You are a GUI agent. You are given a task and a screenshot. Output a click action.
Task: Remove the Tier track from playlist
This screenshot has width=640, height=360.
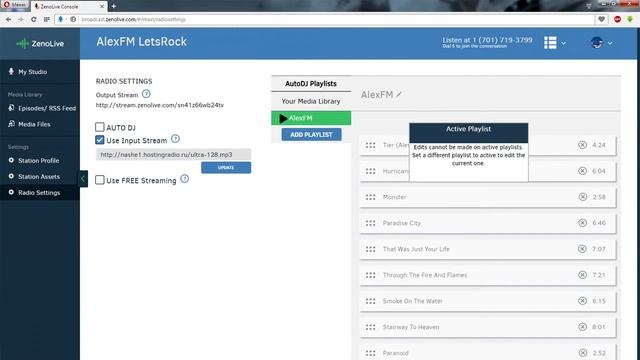[x=582, y=145]
